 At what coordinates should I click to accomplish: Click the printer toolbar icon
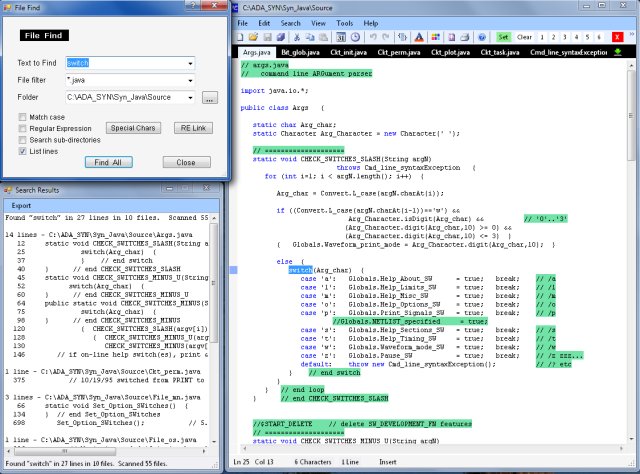click(x=464, y=36)
